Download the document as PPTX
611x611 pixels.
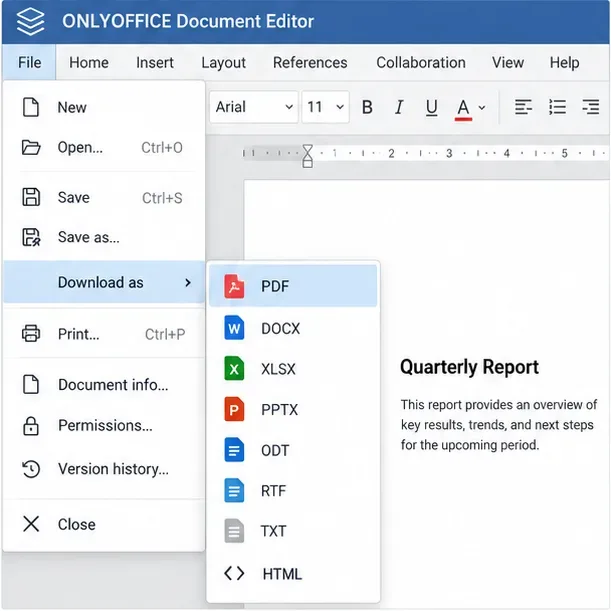pos(293,410)
